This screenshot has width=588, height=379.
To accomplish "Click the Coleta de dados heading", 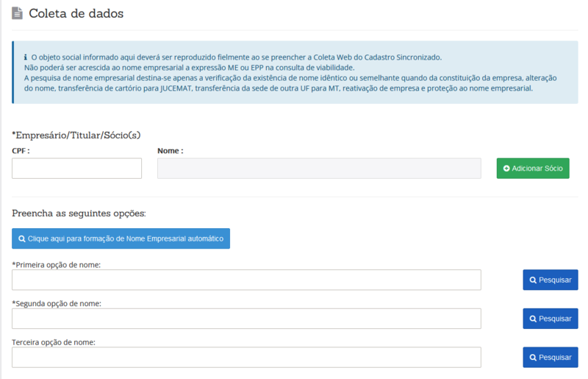I will pyautogui.click(x=76, y=13).
